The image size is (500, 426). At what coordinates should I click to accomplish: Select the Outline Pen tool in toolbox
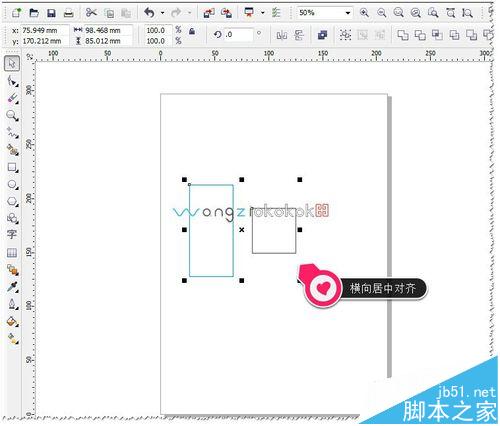tap(12, 304)
